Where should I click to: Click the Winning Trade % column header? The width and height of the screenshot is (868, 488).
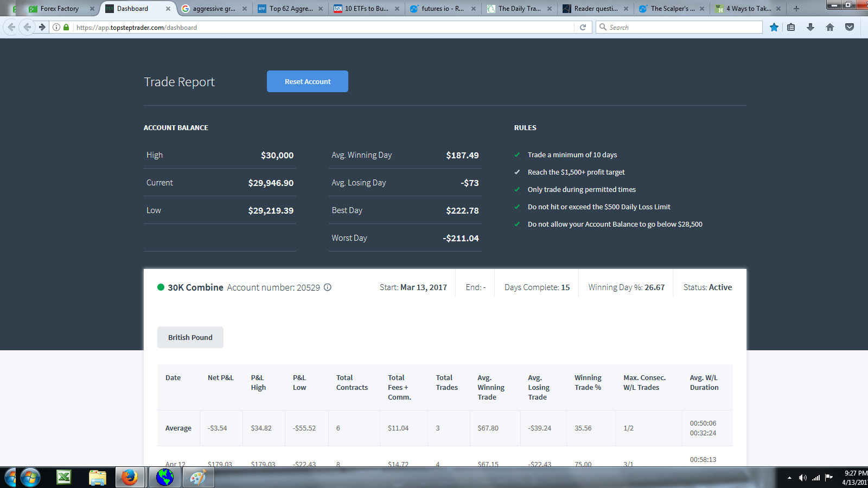click(588, 383)
